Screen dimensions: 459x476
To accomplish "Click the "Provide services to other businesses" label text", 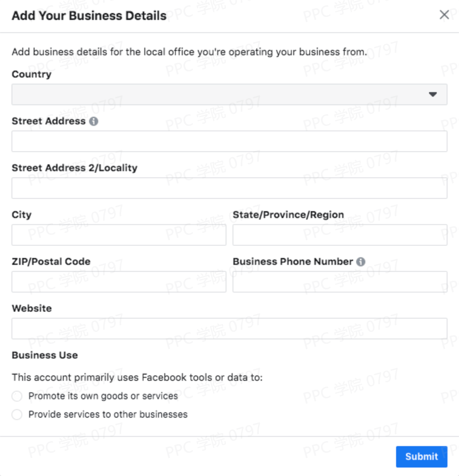I will point(108,415).
